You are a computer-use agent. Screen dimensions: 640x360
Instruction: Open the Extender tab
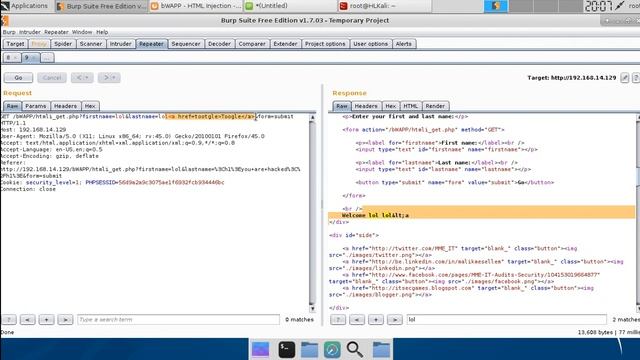(285, 44)
